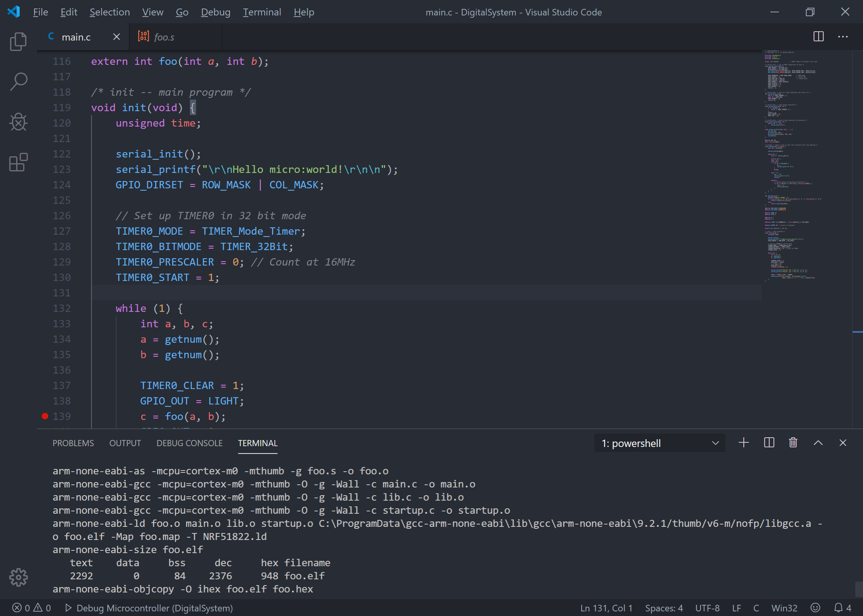
Task: Click the serial_init() call on line 122
Action: tap(158, 154)
